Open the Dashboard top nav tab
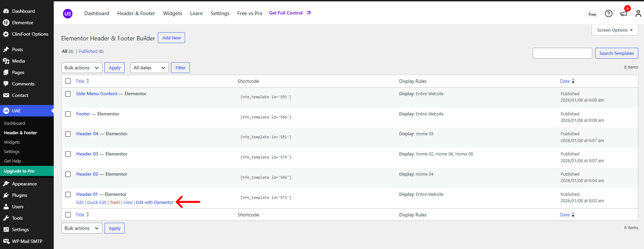Screen dimensions: 644x249 click(97, 13)
